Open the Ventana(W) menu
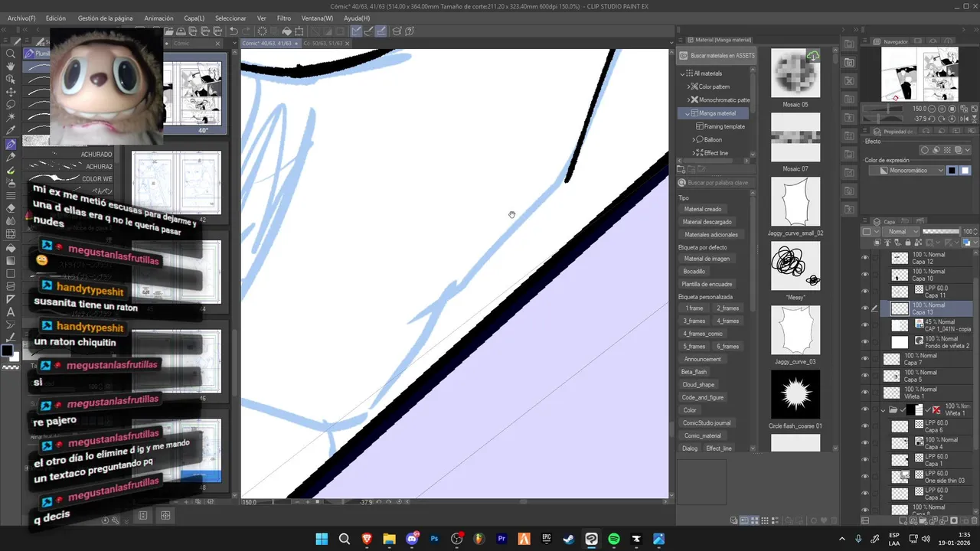The width and height of the screenshot is (980, 551). tap(317, 18)
